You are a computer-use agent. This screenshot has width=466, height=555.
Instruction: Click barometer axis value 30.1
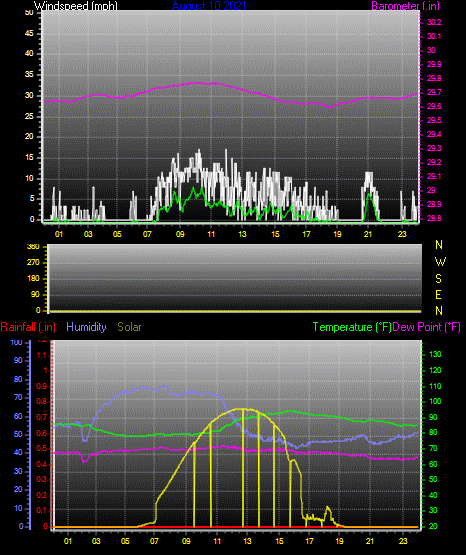[x=434, y=36]
